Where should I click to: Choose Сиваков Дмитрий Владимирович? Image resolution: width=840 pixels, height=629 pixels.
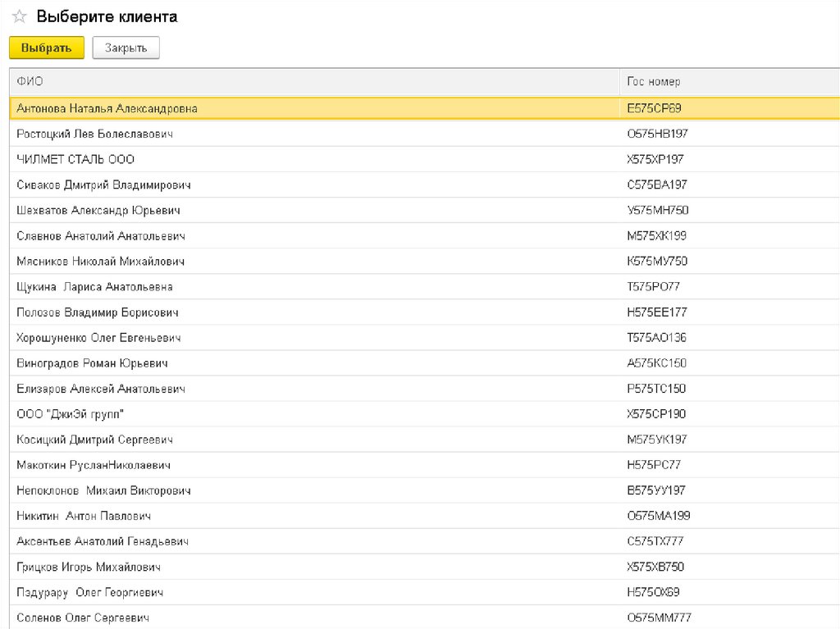coord(103,185)
